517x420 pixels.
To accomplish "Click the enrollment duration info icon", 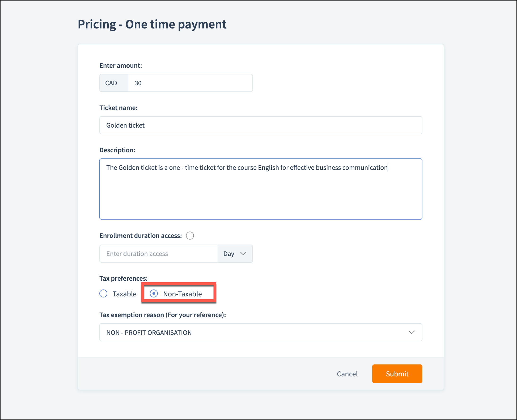I will click(190, 236).
